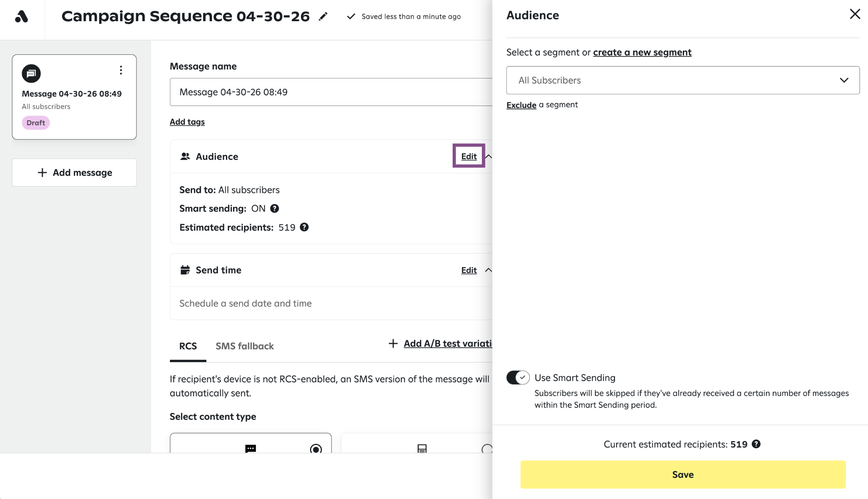Click the Message name input field
Image resolution: width=868 pixels, height=499 pixels.
coord(331,92)
